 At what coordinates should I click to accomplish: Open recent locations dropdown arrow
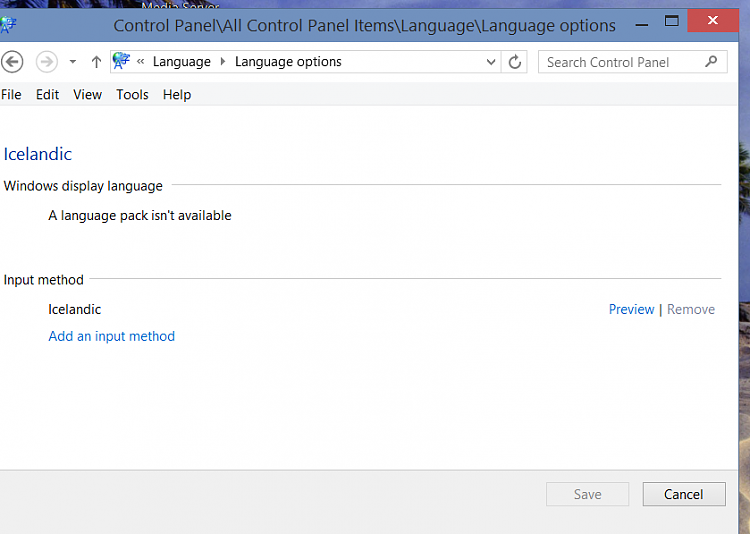click(73, 62)
